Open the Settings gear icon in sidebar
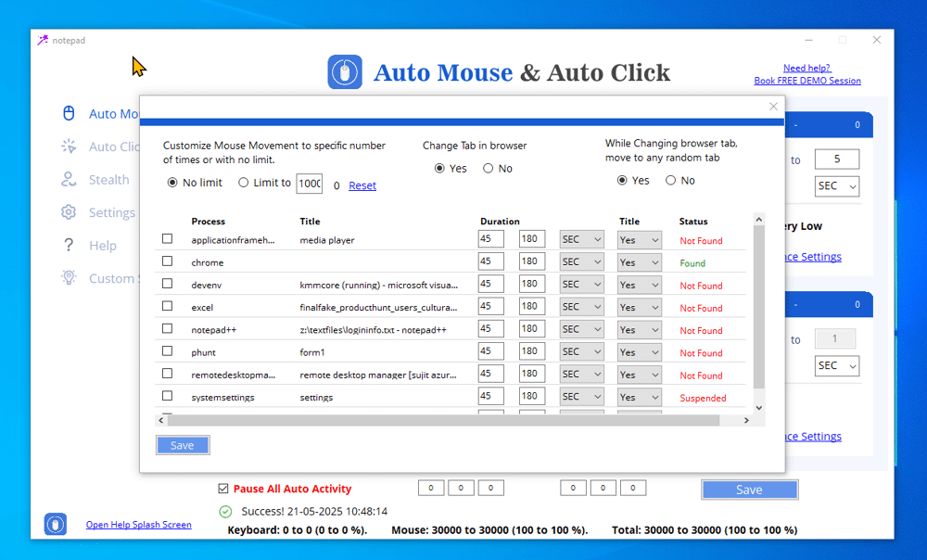 [69, 212]
